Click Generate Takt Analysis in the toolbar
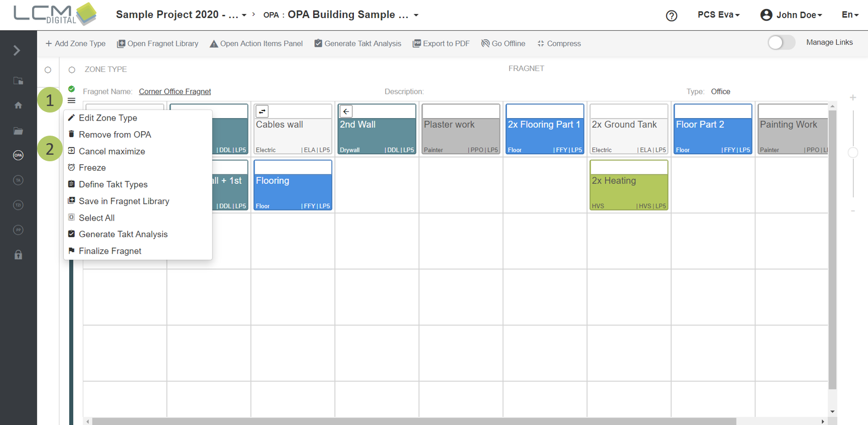 pos(357,44)
